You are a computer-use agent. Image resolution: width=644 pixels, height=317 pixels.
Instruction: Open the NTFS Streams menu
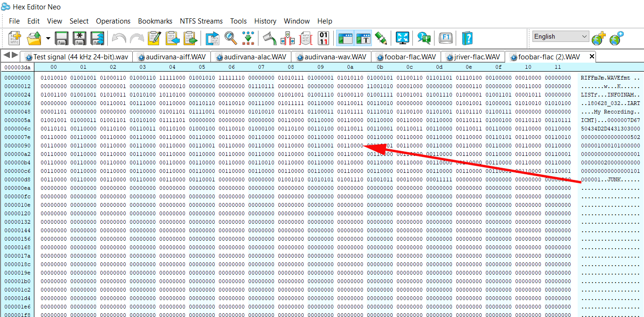201,21
